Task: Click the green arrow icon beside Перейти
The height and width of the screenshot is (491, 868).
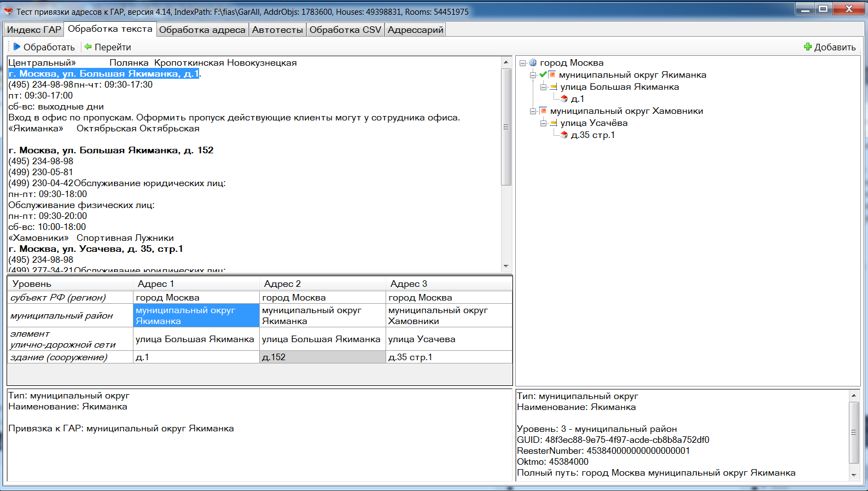Action: coord(88,47)
